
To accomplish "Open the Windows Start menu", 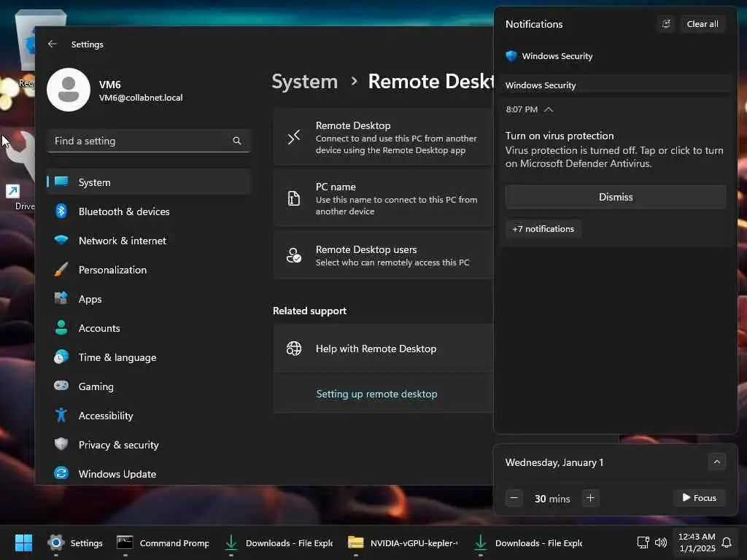I will (23, 542).
